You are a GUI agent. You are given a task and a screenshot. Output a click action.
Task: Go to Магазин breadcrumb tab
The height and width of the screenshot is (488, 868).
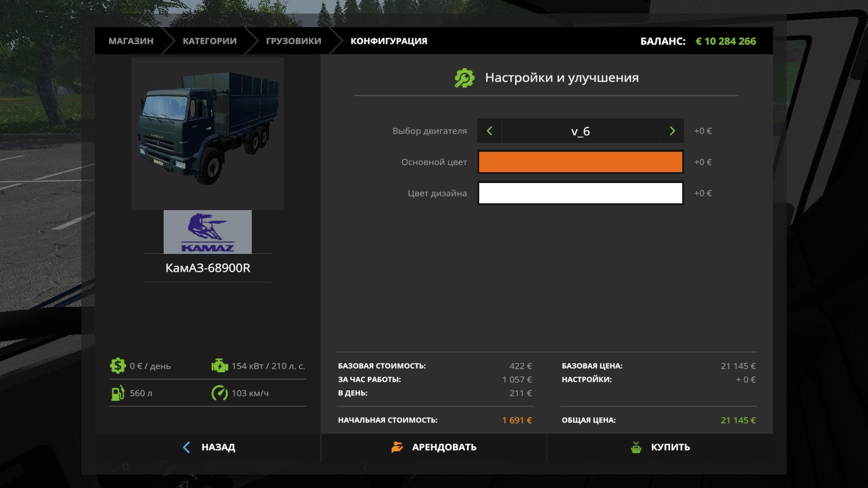pyautogui.click(x=131, y=41)
